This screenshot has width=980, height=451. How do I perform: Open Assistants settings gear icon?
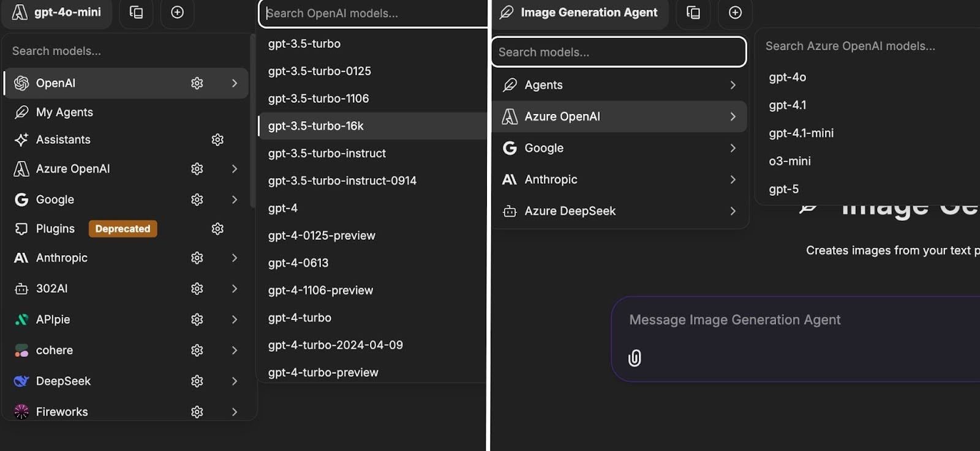pos(217,140)
